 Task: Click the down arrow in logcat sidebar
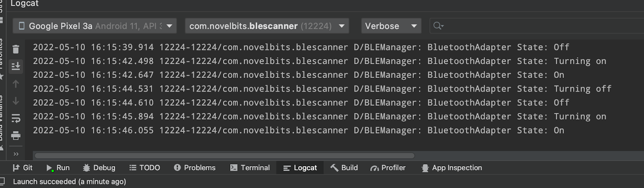tap(16, 101)
